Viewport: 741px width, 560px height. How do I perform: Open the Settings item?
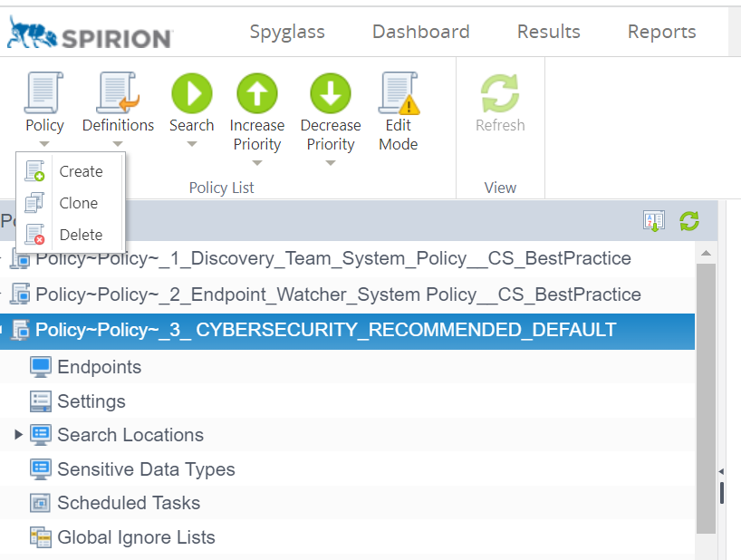[91, 401]
